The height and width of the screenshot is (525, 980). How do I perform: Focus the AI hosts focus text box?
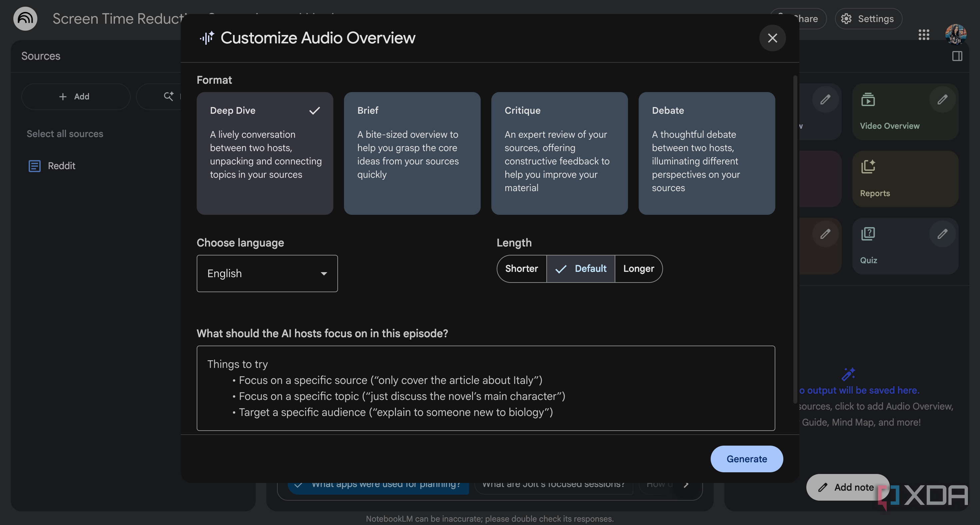pyautogui.click(x=486, y=388)
